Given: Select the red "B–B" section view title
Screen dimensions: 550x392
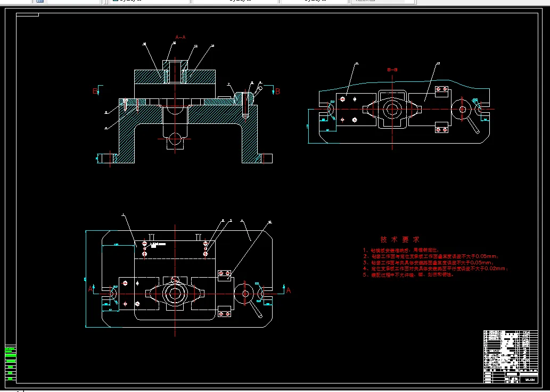Looking at the screenshot, I should pos(392,70).
